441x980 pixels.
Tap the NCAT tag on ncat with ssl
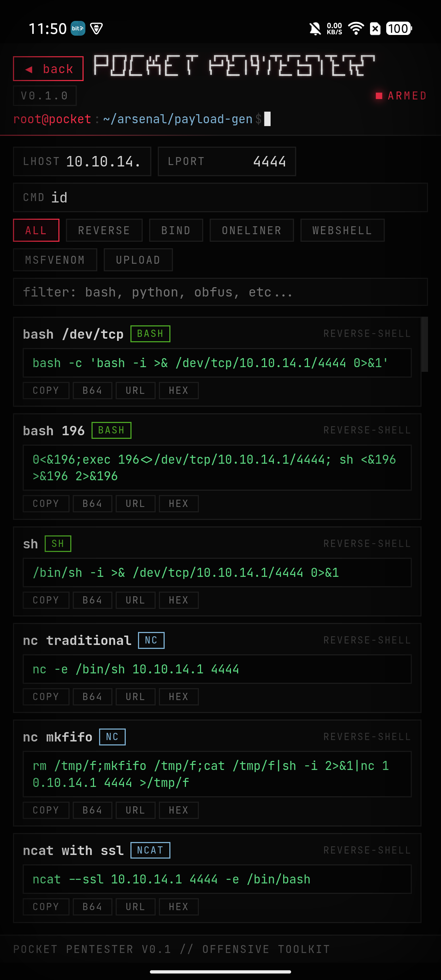150,850
